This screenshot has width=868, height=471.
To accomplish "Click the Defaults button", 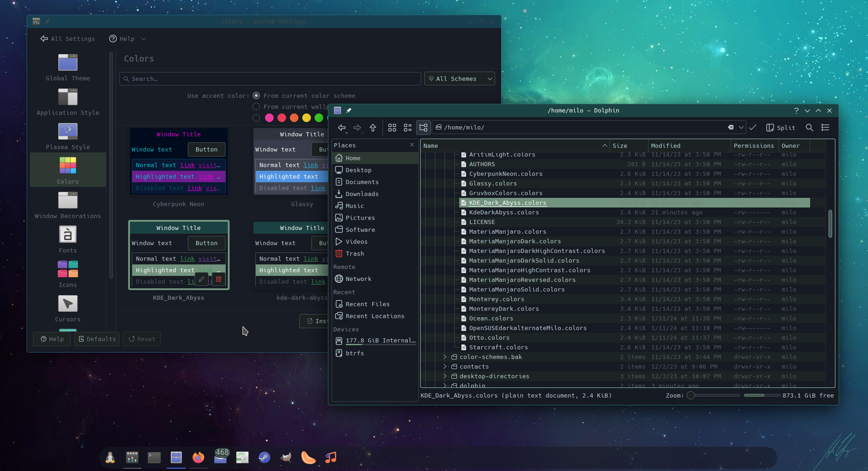I will click(x=97, y=339).
